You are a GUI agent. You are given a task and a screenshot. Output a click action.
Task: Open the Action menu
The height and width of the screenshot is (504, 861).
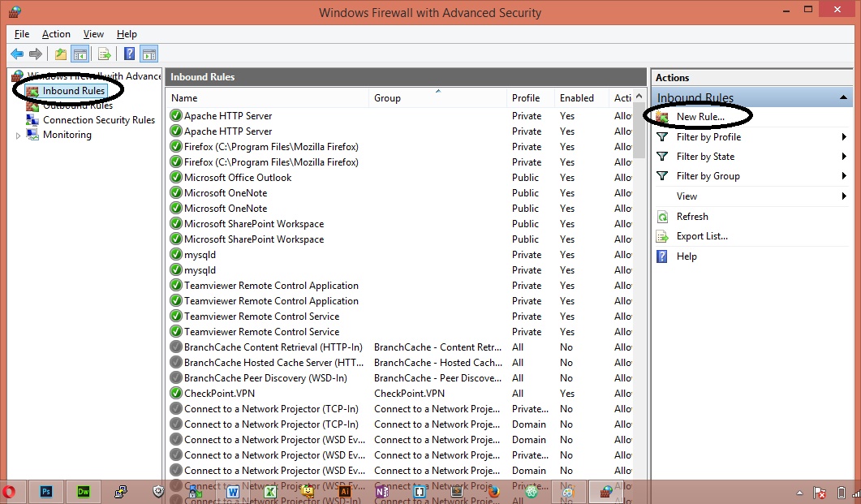[x=56, y=34]
